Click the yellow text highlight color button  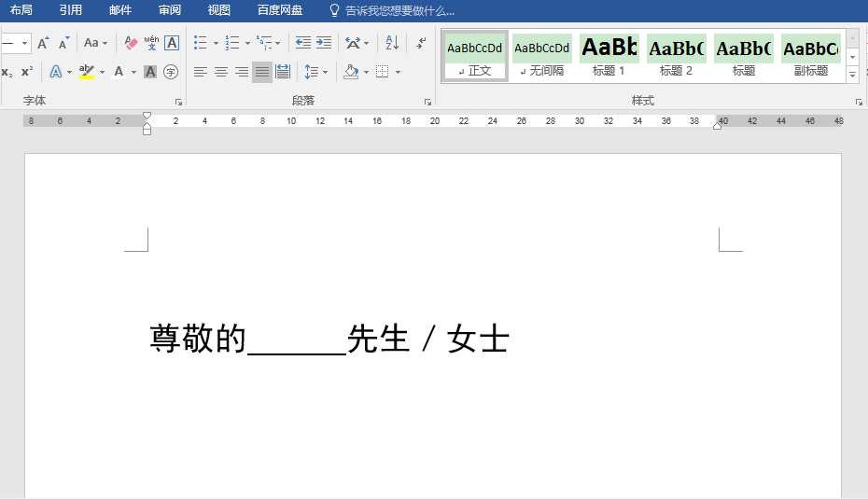pos(87,72)
